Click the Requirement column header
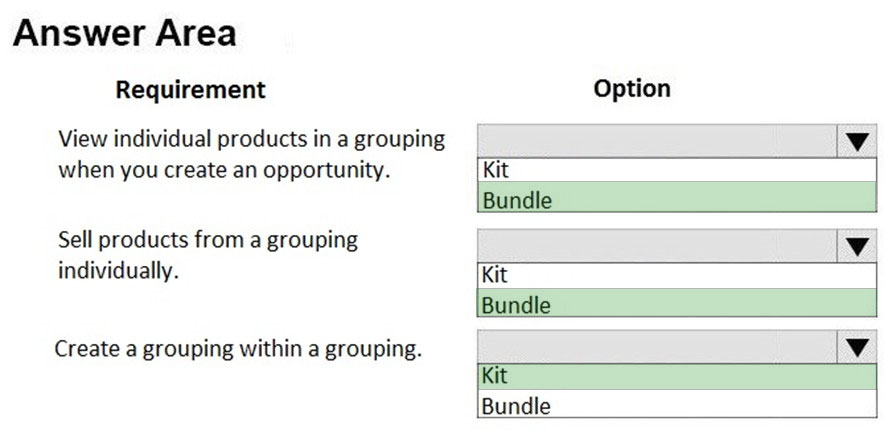The width and height of the screenshot is (884, 433). point(190,90)
